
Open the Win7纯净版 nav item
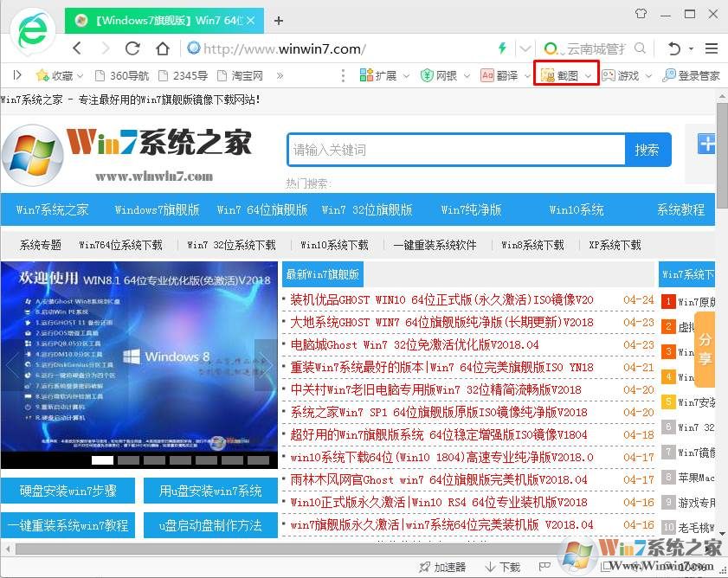pos(471,209)
